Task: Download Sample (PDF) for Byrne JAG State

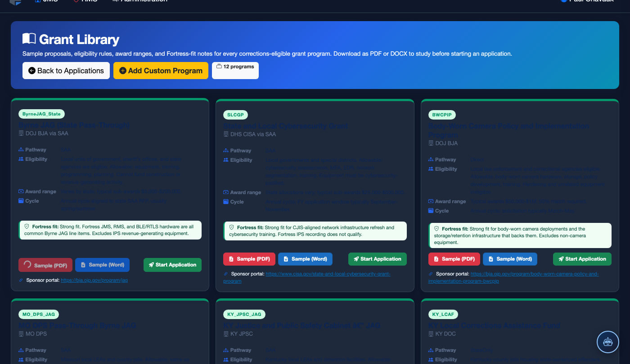Action: (x=45, y=265)
